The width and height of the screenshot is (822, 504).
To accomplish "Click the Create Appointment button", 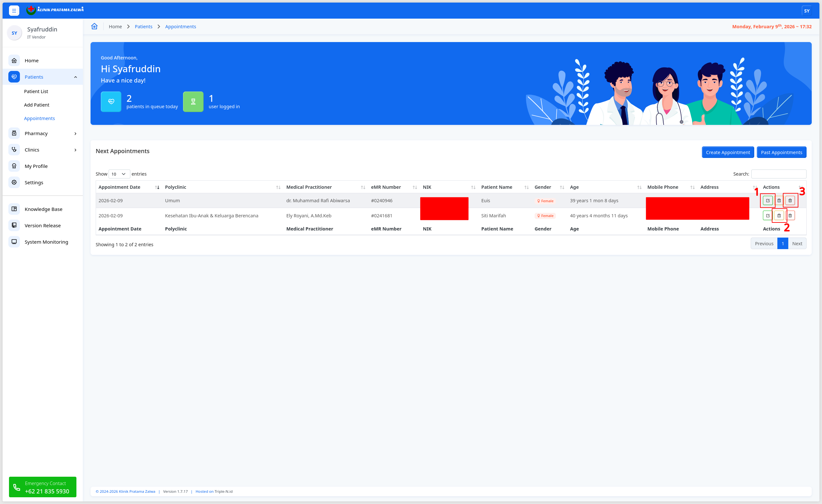I will (728, 152).
